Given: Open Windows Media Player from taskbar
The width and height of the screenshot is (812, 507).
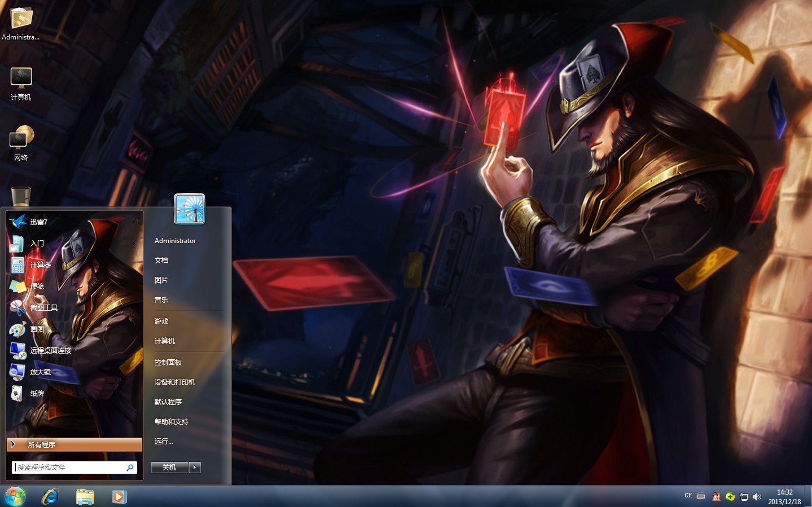Looking at the screenshot, I should 119,496.
